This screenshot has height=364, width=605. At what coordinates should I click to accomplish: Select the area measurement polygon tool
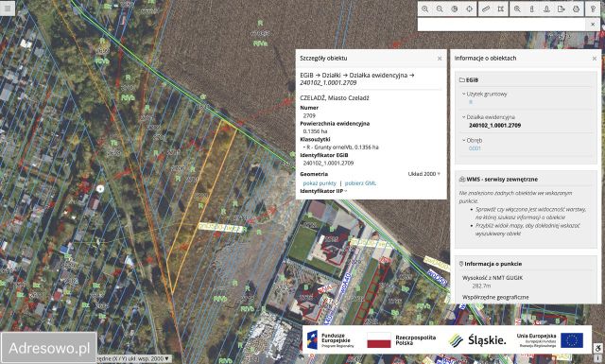(x=500, y=9)
